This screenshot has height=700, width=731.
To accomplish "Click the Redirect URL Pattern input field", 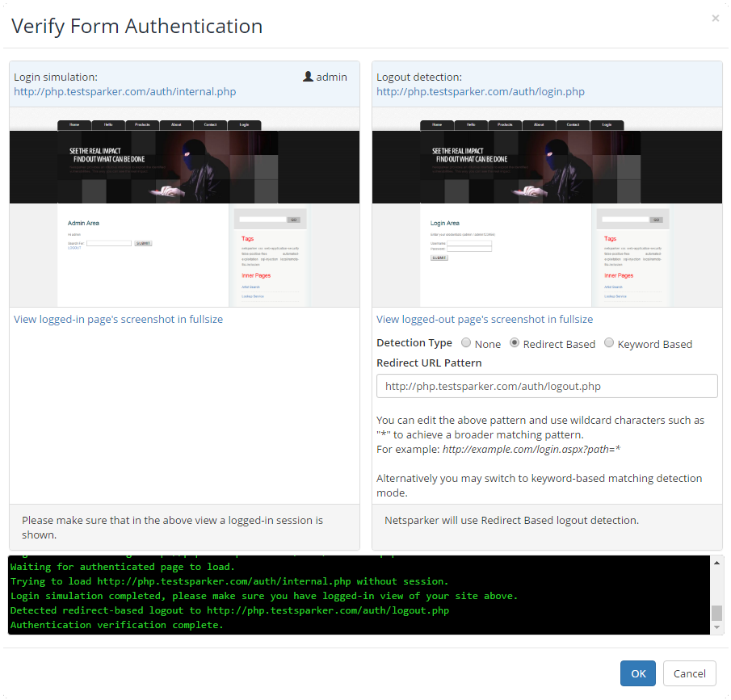I will coord(547,386).
